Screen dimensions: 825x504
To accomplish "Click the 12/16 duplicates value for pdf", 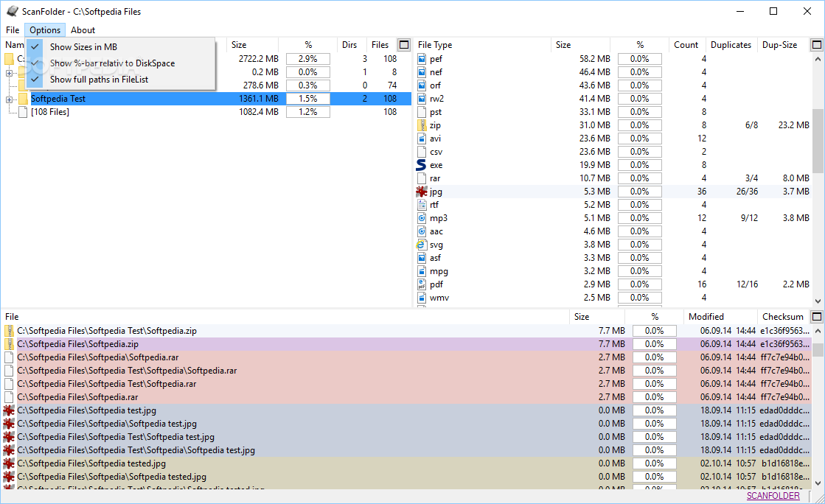I will [x=747, y=284].
